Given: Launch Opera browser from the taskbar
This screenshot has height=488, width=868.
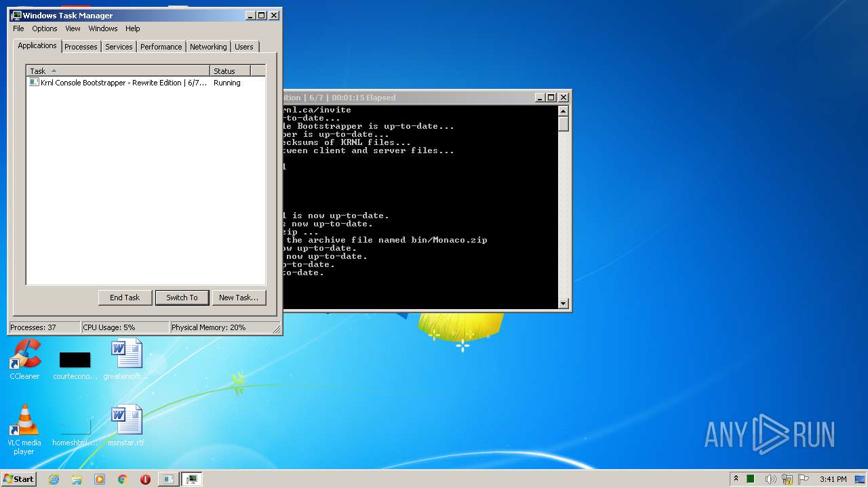Looking at the screenshot, I should (145, 479).
